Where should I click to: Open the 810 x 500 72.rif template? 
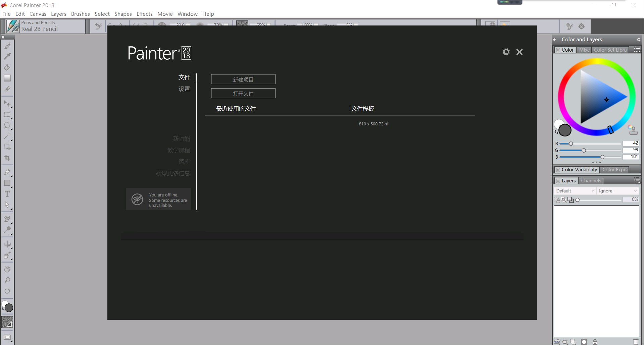click(x=374, y=124)
